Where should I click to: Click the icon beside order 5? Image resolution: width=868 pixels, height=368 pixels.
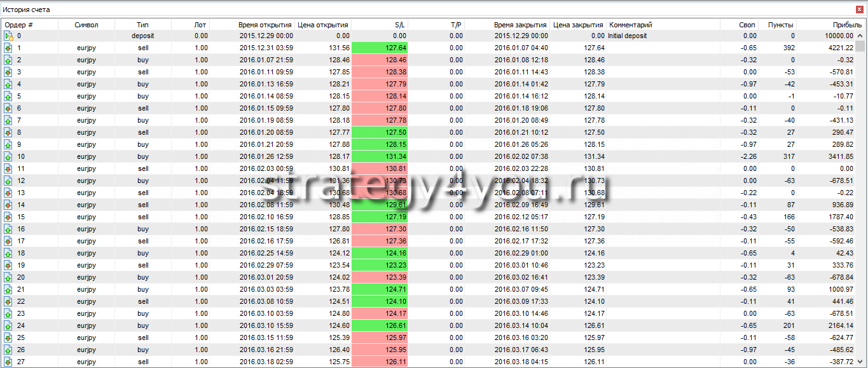point(8,97)
